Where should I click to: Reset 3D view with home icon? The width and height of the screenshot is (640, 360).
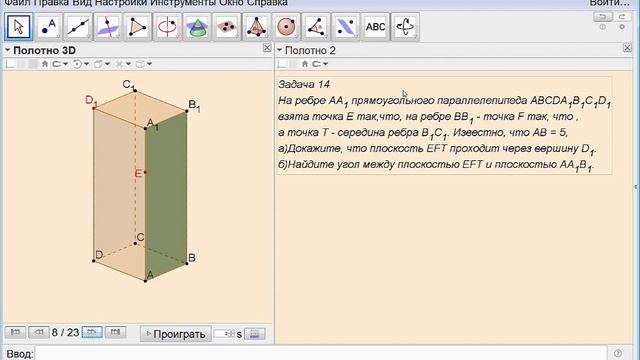point(45,64)
